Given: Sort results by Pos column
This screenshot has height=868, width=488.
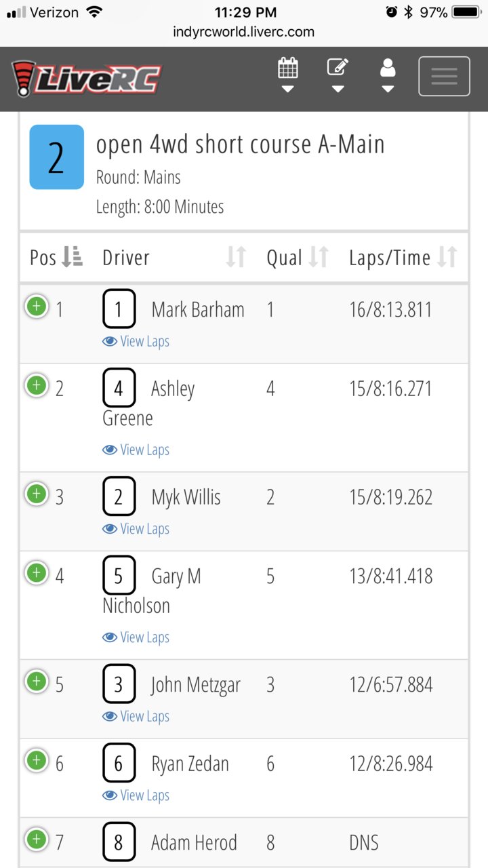Looking at the screenshot, I should pos(56,258).
